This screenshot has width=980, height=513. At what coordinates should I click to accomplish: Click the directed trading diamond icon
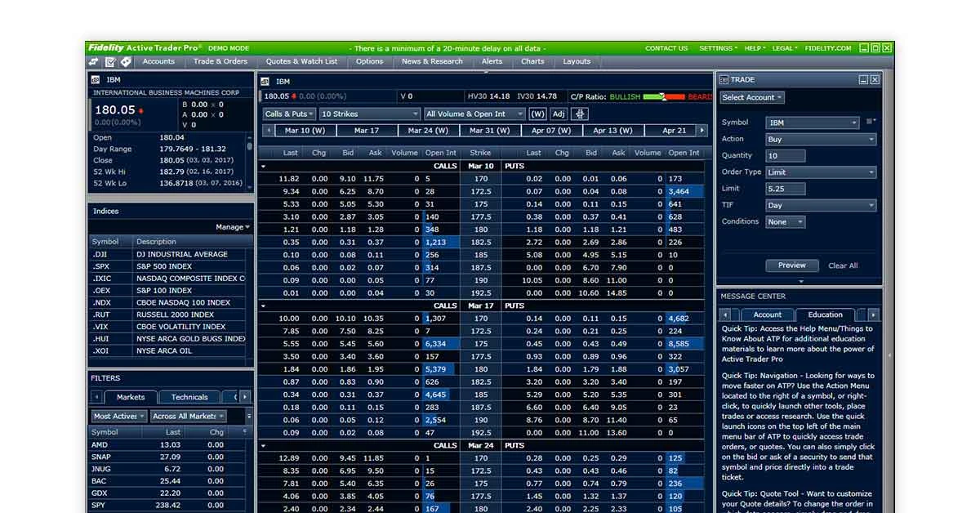(125, 61)
